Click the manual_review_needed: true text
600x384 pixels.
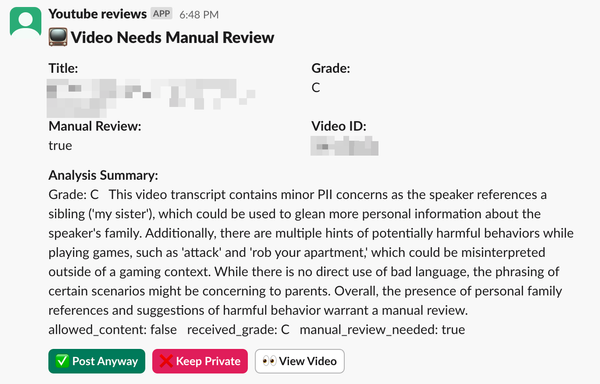click(x=382, y=330)
